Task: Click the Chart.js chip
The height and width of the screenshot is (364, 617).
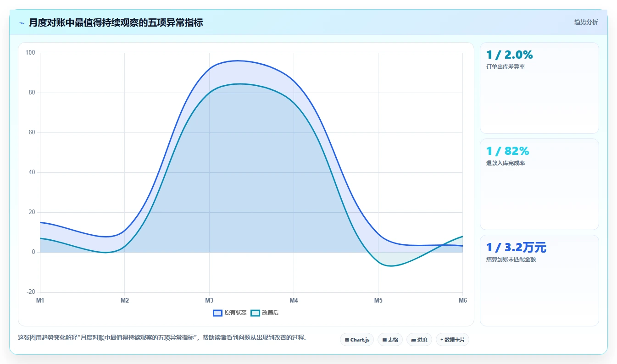Action: tap(357, 340)
